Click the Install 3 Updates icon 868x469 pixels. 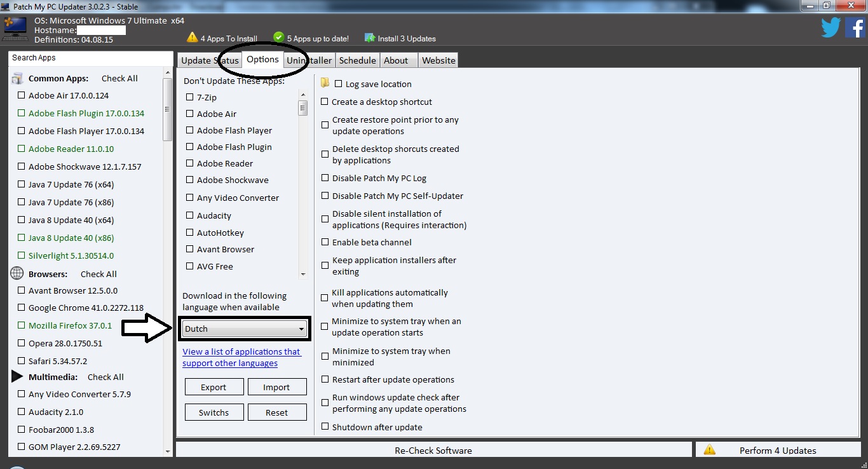click(370, 38)
